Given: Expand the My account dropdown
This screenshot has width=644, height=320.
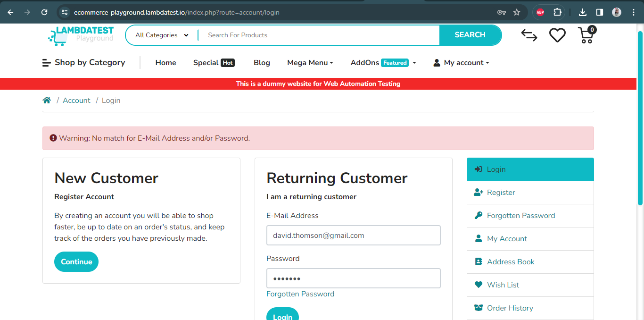Looking at the screenshot, I should 461,63.
